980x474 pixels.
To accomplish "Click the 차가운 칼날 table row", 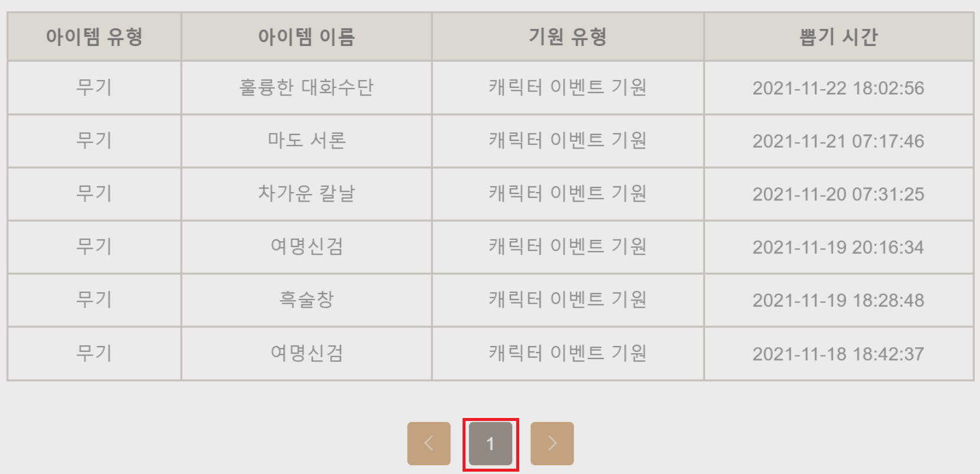I will tap(306, 193).
